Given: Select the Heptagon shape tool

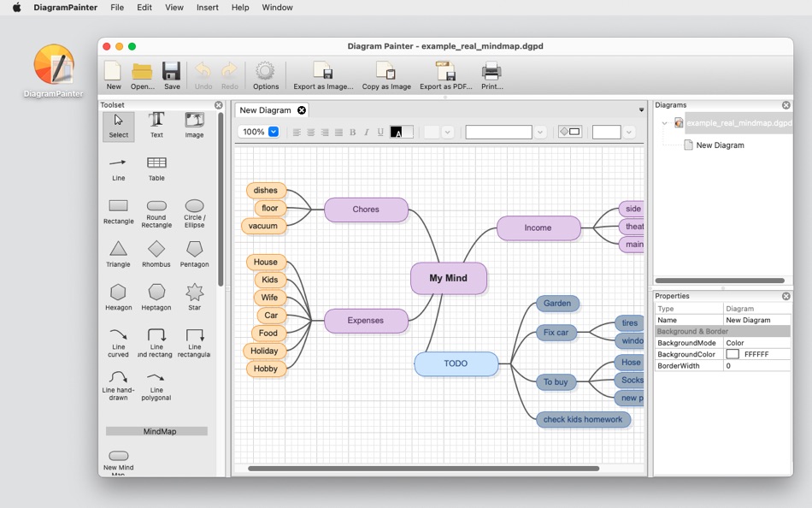Looking at the screenshot, I should coord(156,298).
